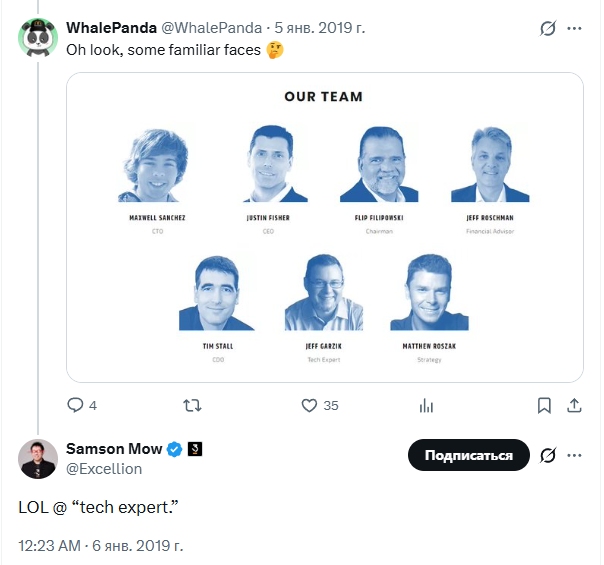Click the Grok icon beside the Подписаться button

547,456
